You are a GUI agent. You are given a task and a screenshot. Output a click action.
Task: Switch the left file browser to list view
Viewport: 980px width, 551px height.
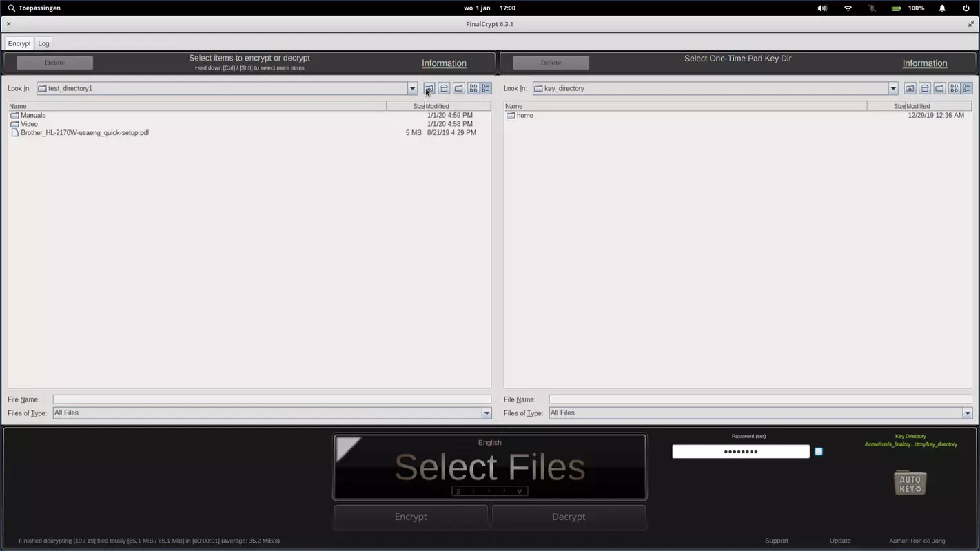473,88
